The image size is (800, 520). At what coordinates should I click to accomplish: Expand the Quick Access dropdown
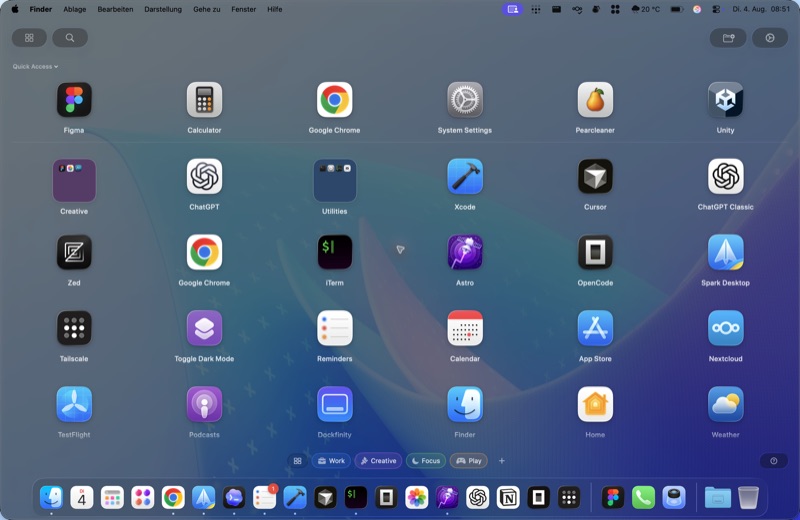click(35, 66)
